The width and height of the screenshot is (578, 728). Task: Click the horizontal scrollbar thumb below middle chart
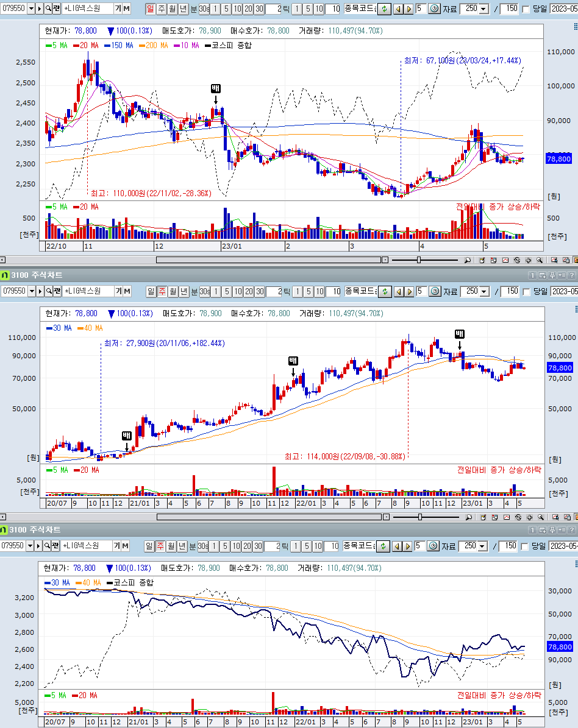coord(269,517)
